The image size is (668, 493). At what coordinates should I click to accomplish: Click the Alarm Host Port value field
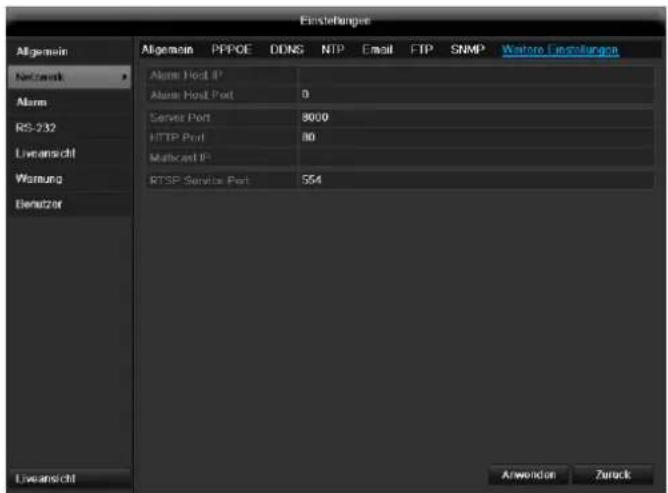coord(475,95)
